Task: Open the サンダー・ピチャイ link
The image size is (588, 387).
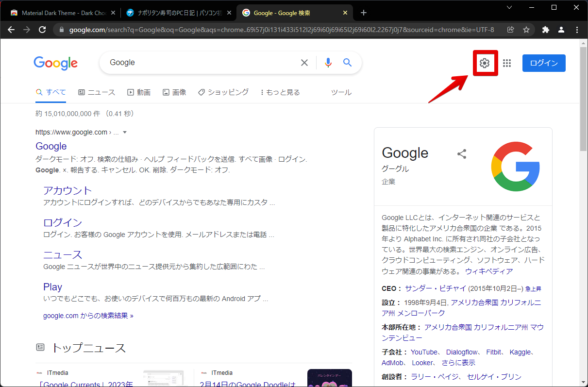Action: [x=436, y=288]
